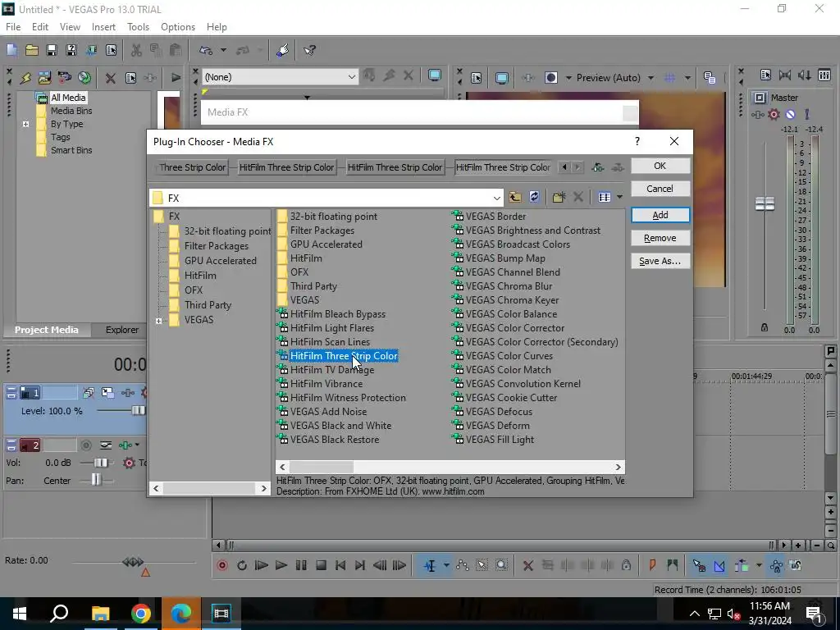The width and height of the screenshot is (840, 630).
Task: Open the Third Party folder in file list
Action: (313, 286)
